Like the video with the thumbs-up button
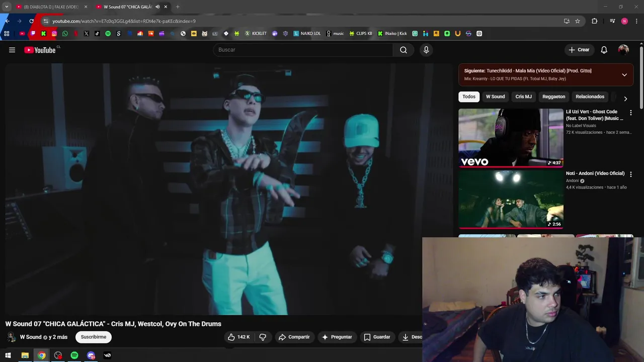Image resolution: width=644 pixels, height=362 pixels. (x=238, y=337)
